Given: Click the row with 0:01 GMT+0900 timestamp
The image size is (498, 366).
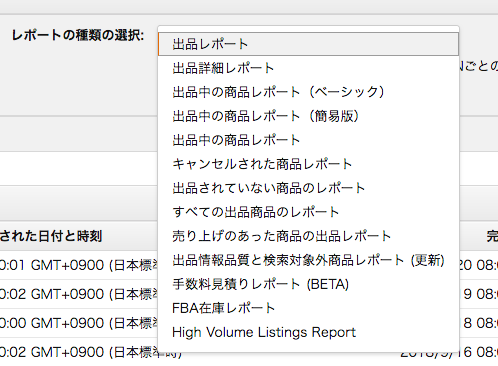Looking at the screenshot, I should [79, 265].
